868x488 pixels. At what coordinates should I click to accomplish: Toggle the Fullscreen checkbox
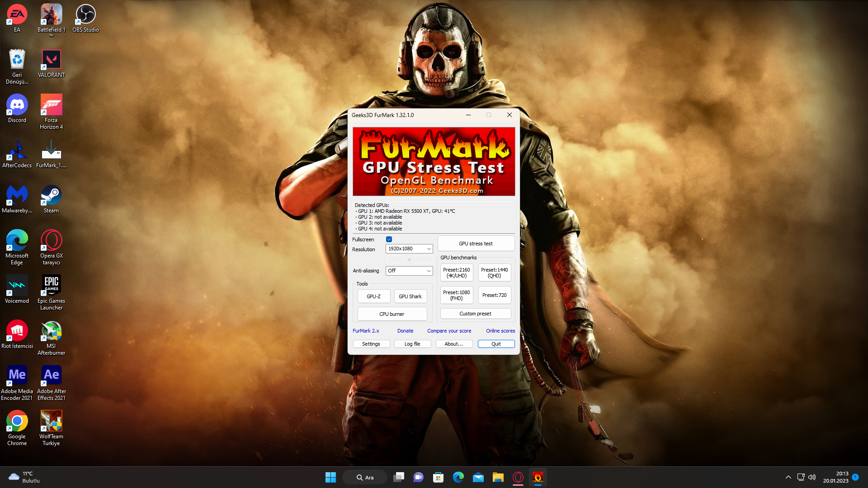tap(389, 239)
